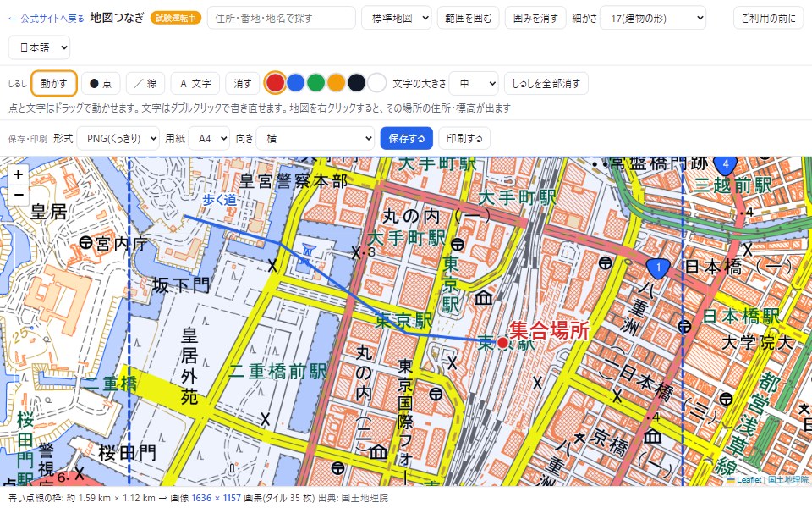Pick the black color swatch

coord(356,83)
